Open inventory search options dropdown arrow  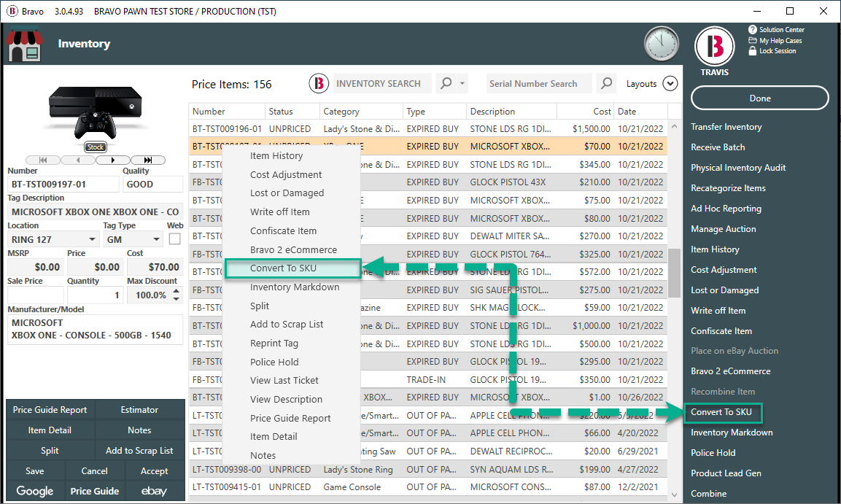click(462, 84)
